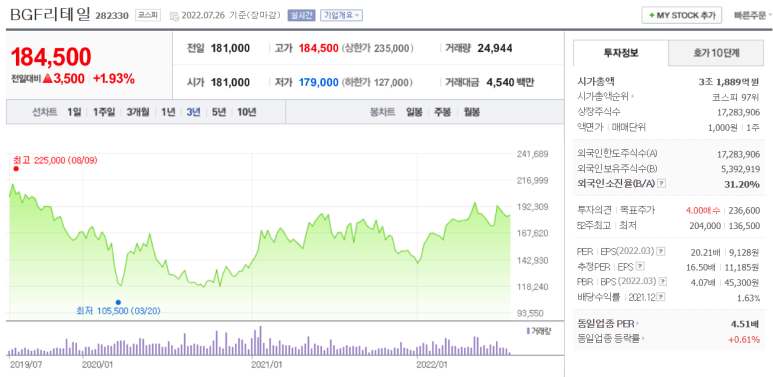The width and height of the screenshot is (773, 377).
Task: Expand 동일업종 PER arrow
Action: tap(637, 324)
